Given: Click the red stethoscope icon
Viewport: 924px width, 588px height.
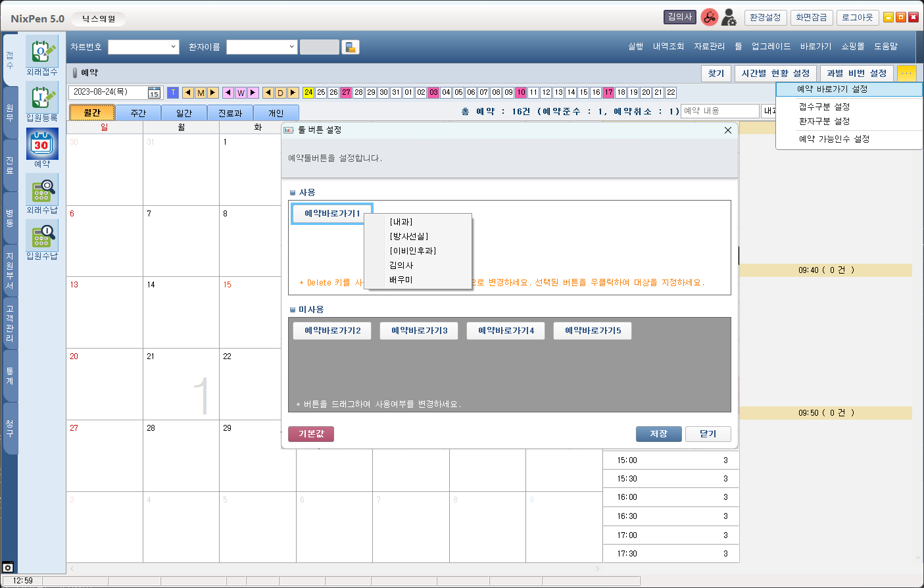Looking at the screenshot, I should (x=709, y=18).
